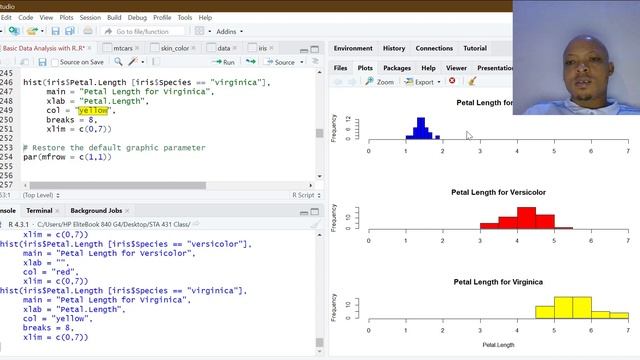Open the R Script file type selector
Image resolution: width=640 pixels, height=360 pixels.
click(306, 195)
